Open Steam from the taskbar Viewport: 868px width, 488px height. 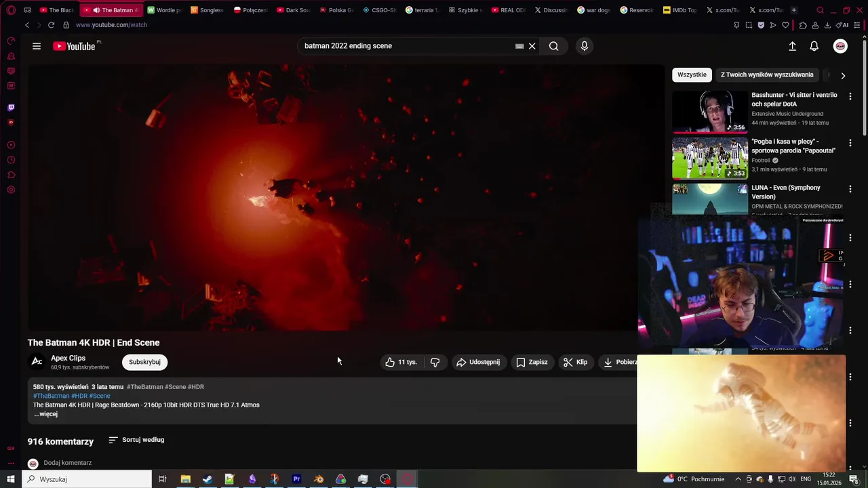[208, 479]
